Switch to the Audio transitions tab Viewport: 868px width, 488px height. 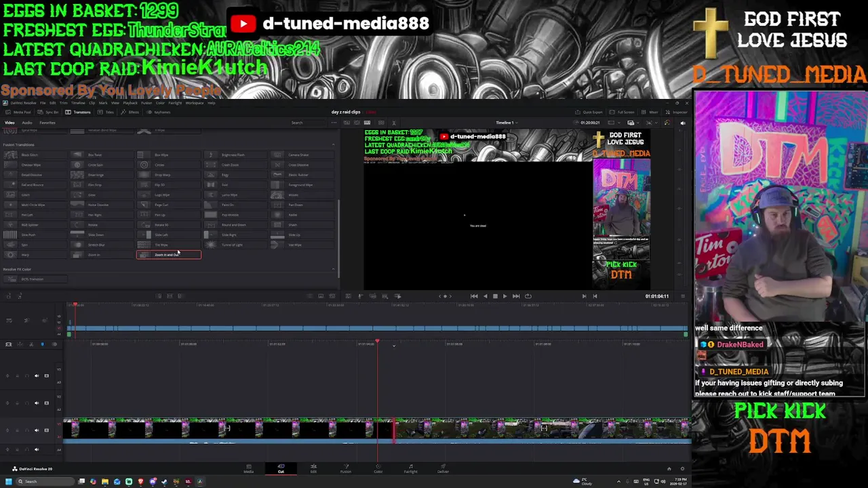27,123
